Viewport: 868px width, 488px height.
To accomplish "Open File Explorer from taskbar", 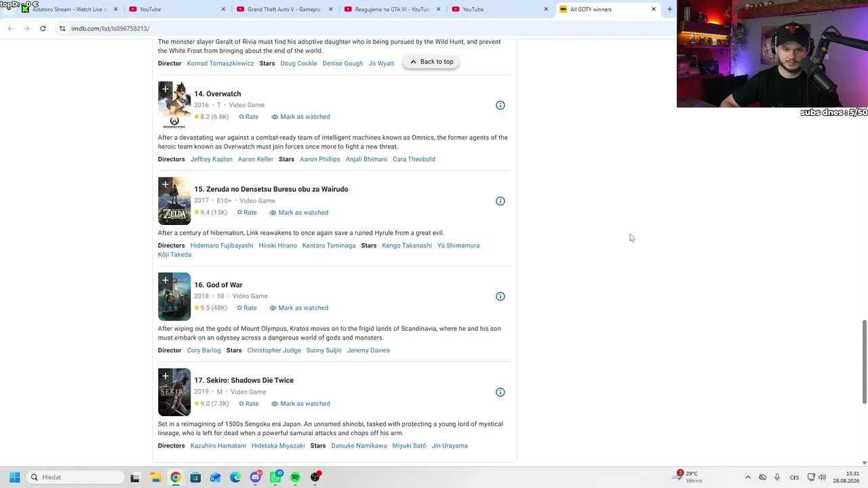I will (x=155, y=477).
